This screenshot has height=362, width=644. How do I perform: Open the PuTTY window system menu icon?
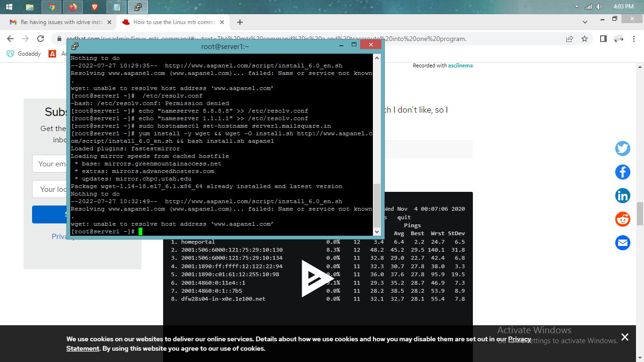tap(75, 46)
